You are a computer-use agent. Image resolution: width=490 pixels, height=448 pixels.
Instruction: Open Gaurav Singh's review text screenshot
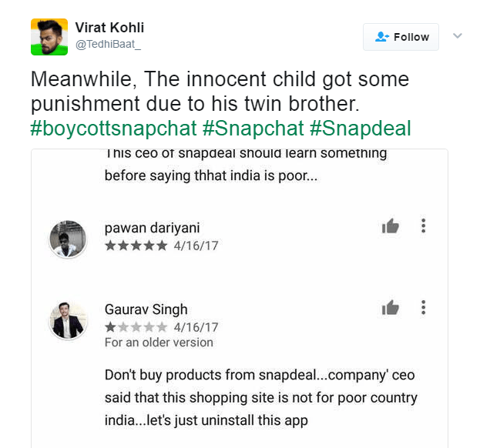[x=260, y=398]
